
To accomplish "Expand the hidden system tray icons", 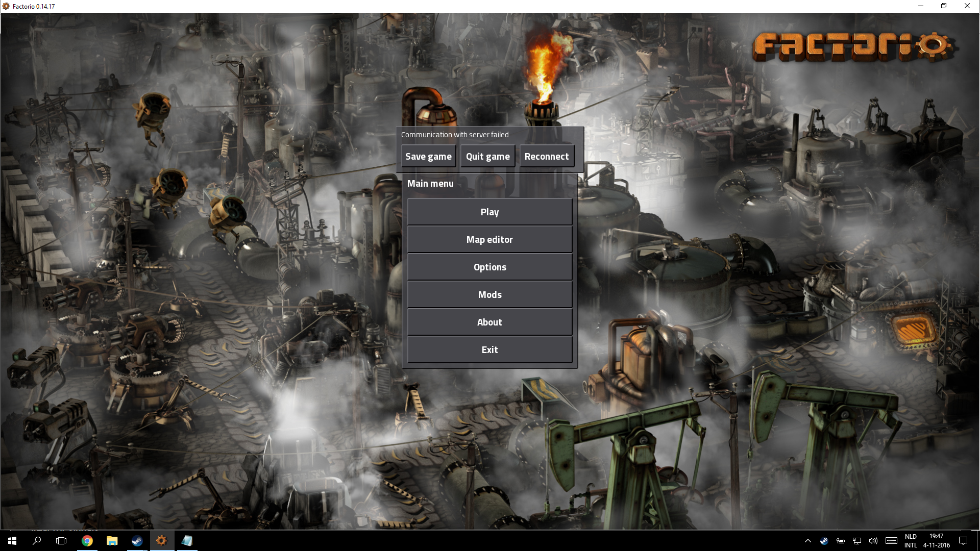I will (807, 541).
